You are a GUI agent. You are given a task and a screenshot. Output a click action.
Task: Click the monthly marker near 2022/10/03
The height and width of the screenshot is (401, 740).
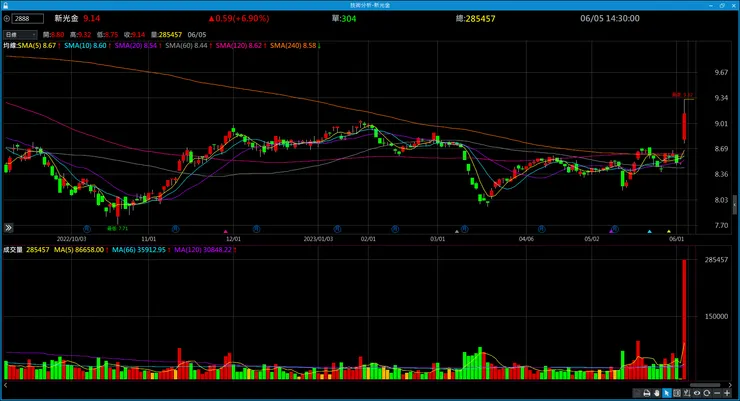(x=87, y=229)
